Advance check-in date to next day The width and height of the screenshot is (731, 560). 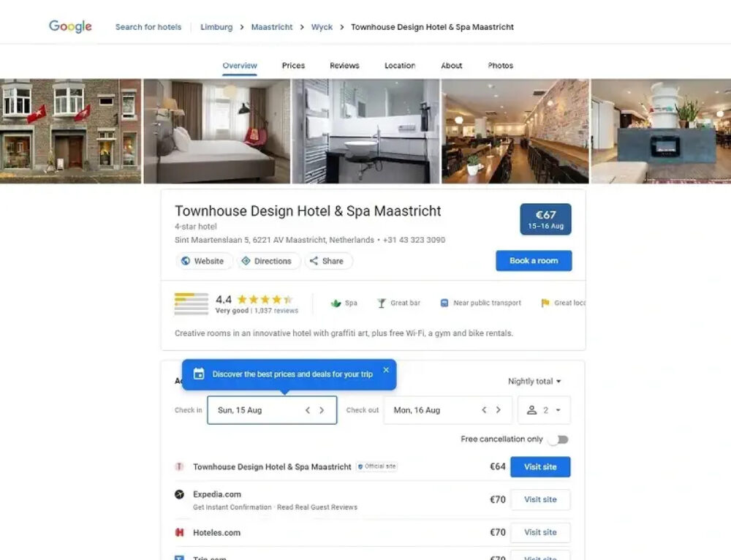pyautogui.click(x=322, y=410)
